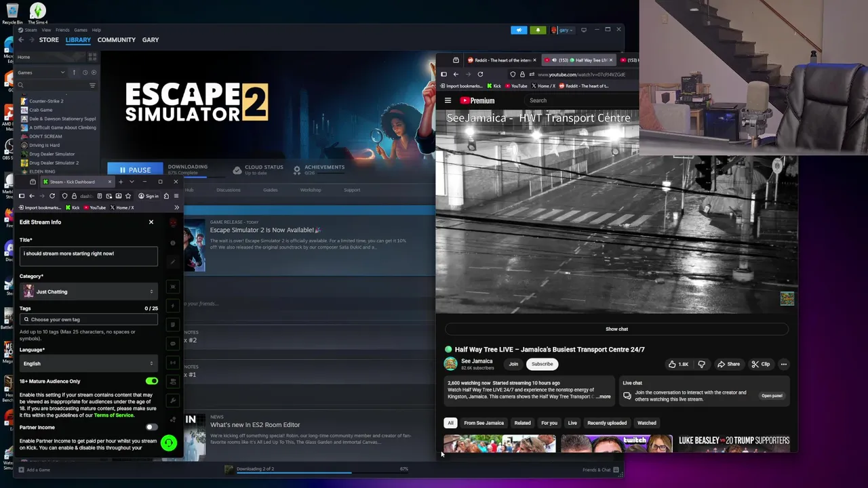Dislike the Half Way Tree video
868x488 pixels.
tap(701, 364)
